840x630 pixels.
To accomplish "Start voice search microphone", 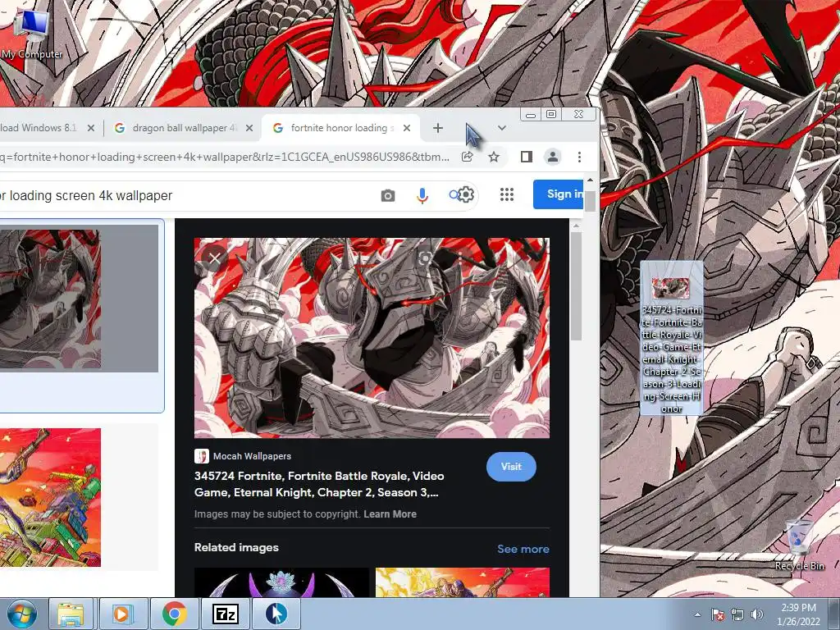I will click(x=422, y=195).
